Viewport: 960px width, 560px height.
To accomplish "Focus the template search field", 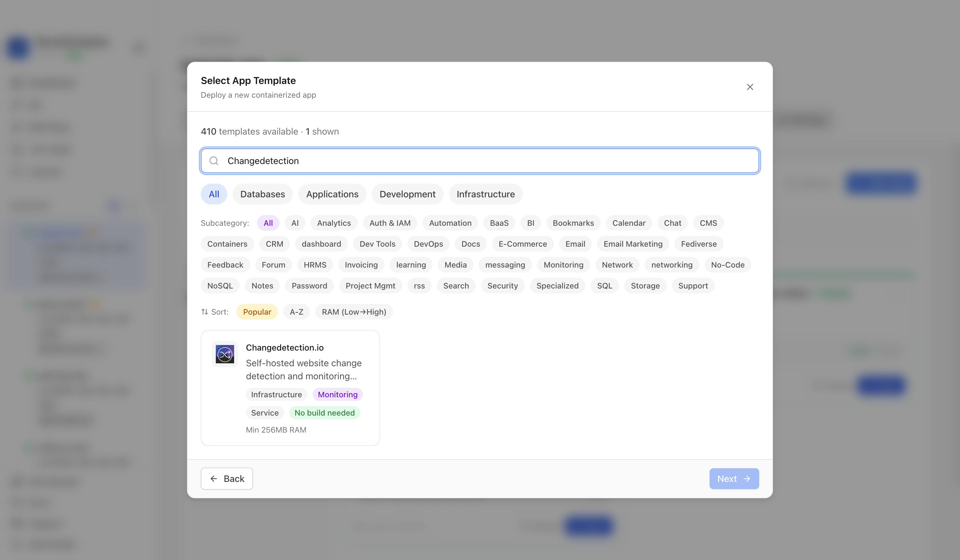I will tap(480, 161).
